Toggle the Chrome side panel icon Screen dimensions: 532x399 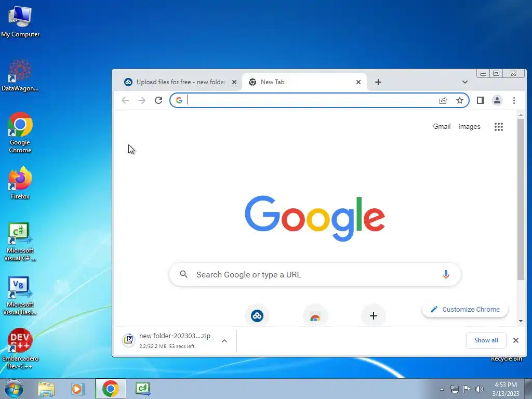pos(481,100)
